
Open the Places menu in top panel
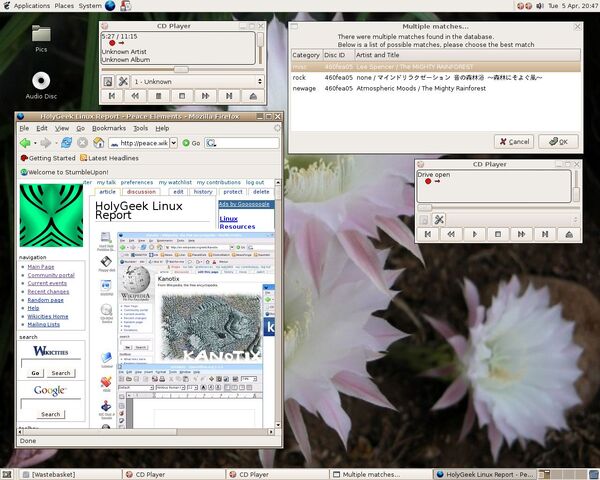click(x=64, y=6)
